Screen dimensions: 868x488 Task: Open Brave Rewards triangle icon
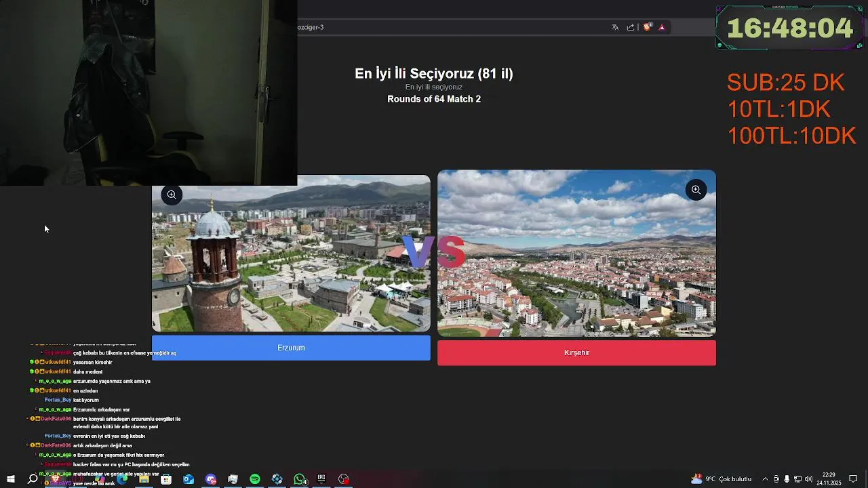click(662, 27)
